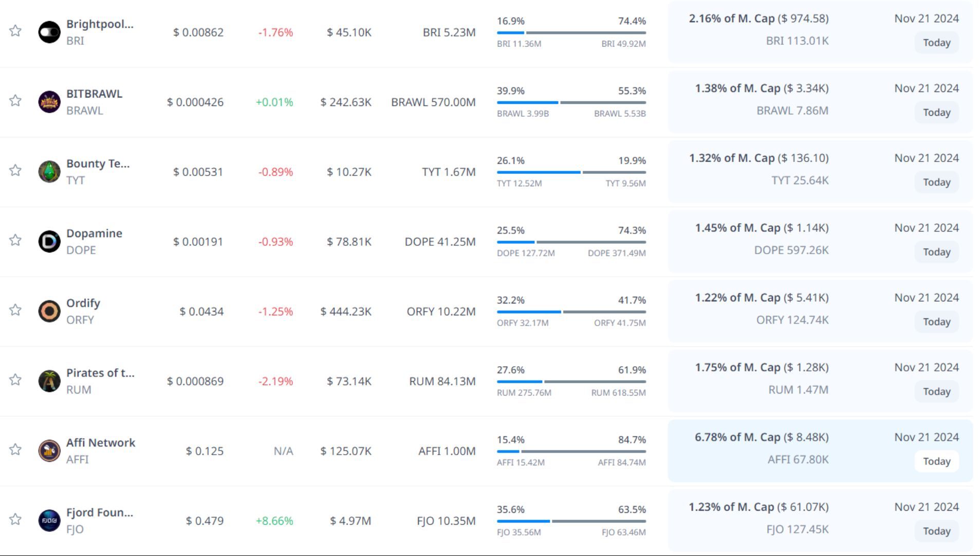Click the Affi Network token logo
Image resolution: width=980 pixels, height=556 pixels.
(49, 451)
